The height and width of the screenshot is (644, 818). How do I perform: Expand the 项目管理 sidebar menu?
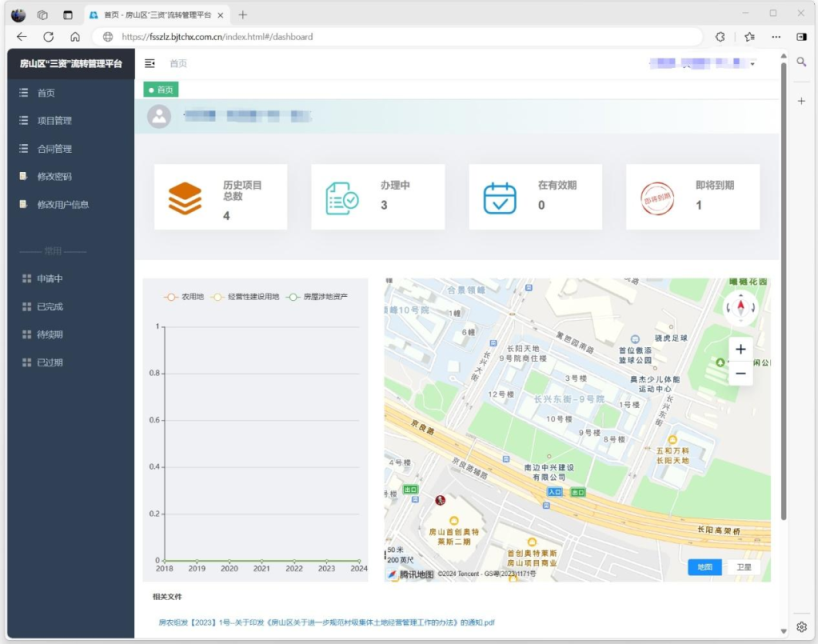[55, 121]
